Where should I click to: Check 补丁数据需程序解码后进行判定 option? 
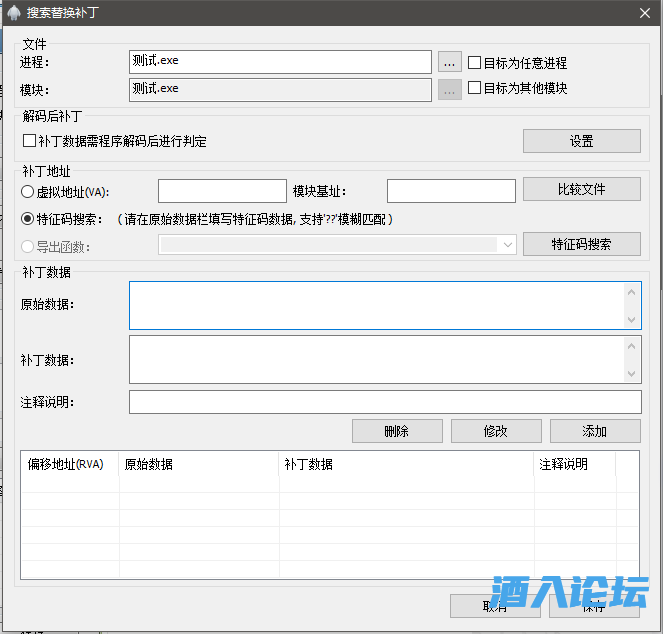30,141
